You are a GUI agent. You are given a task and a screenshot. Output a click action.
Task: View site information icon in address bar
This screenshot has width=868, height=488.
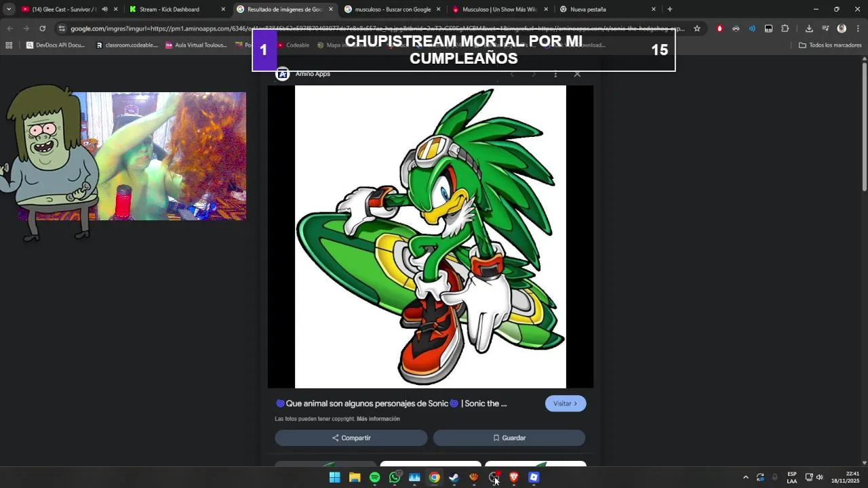tap(61, 28)
